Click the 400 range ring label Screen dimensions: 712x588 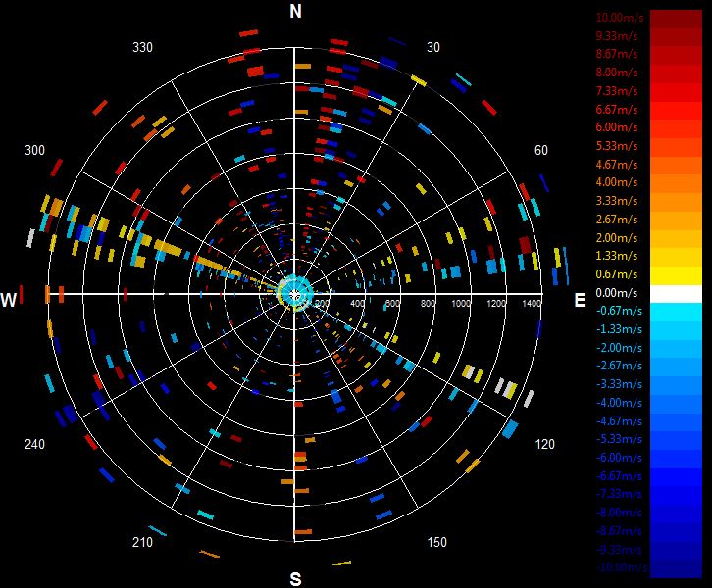(357, 303)
